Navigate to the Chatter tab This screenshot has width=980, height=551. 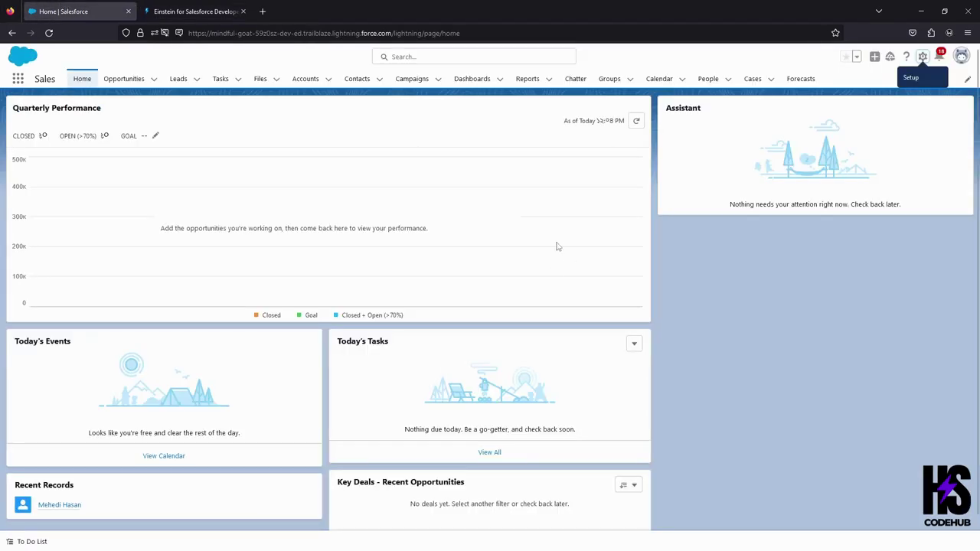click(576, 79)
